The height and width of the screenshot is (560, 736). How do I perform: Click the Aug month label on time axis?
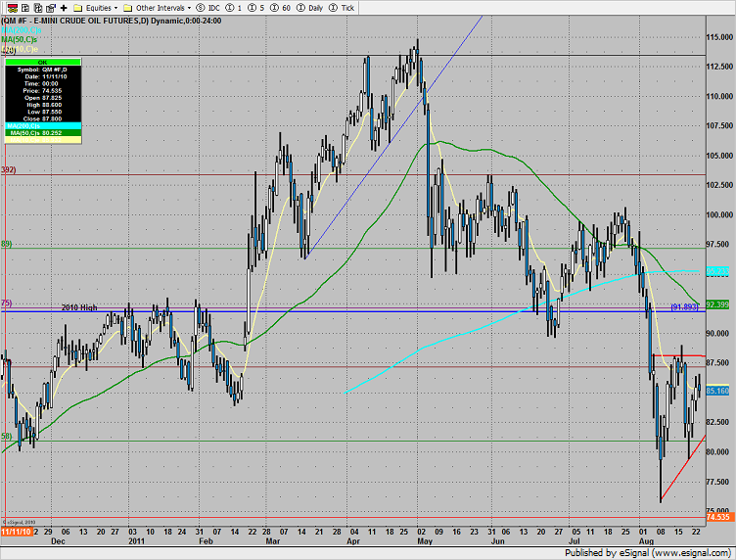646,541
